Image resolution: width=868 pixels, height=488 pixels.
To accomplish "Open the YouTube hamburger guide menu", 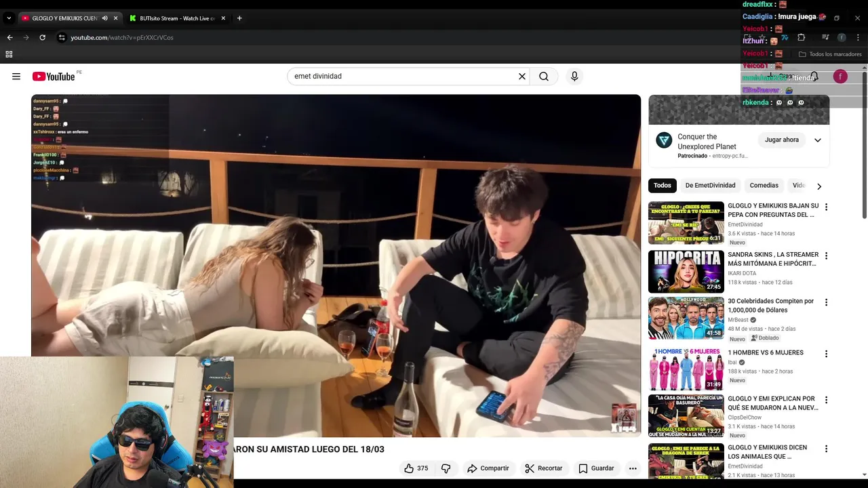I will (16, 77).
